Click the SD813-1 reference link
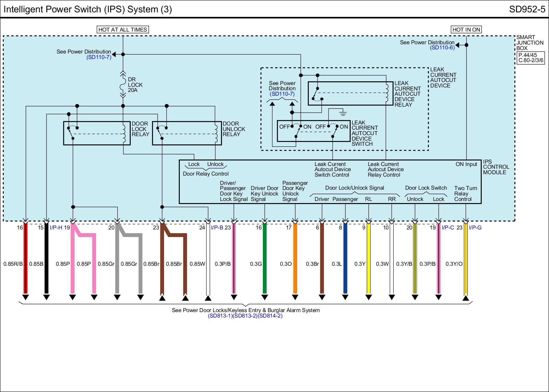This screenshot has height=392, width=549. 220,316
